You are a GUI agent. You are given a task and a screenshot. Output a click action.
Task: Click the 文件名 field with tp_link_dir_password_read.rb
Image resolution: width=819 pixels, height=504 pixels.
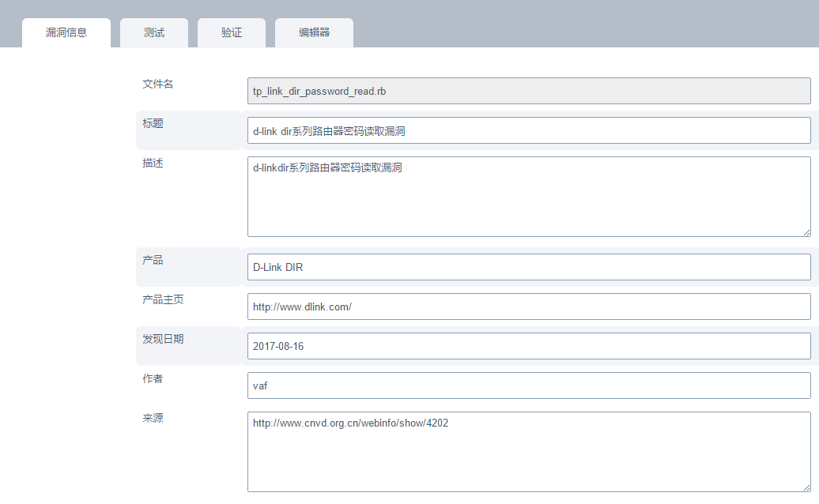529,91
